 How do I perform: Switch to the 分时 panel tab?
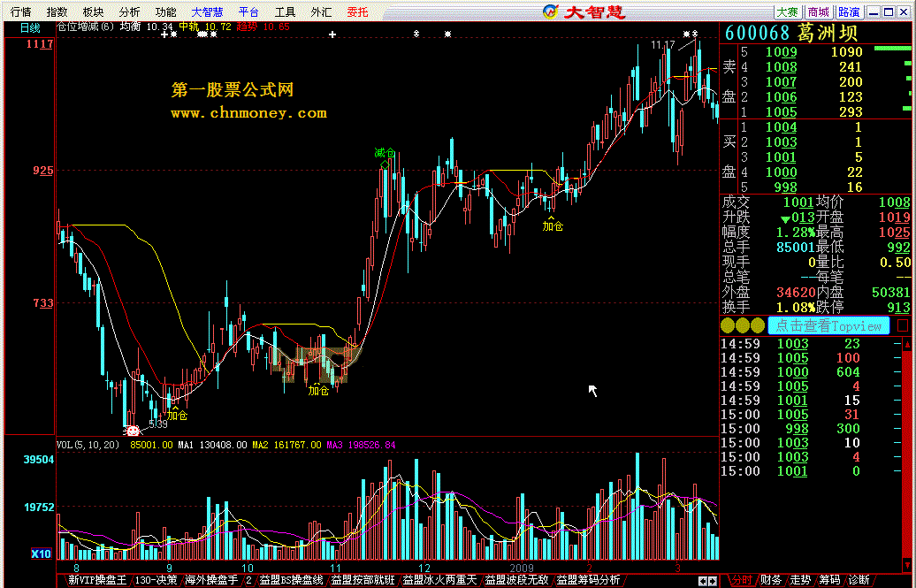(x=741, y=580)
